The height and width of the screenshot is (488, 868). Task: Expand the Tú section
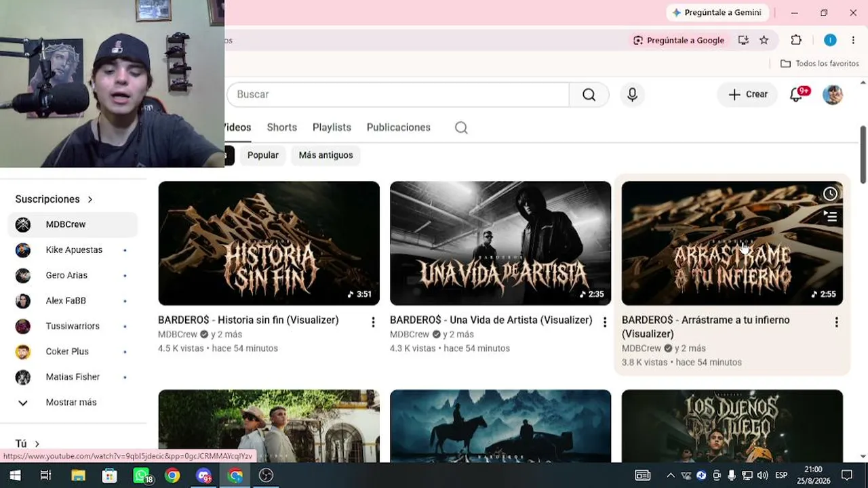coord(28,444)
